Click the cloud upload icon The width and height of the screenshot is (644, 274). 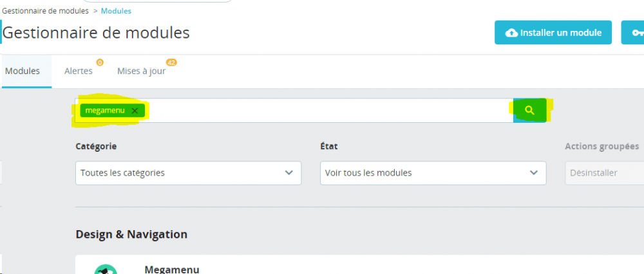[511, 33]
